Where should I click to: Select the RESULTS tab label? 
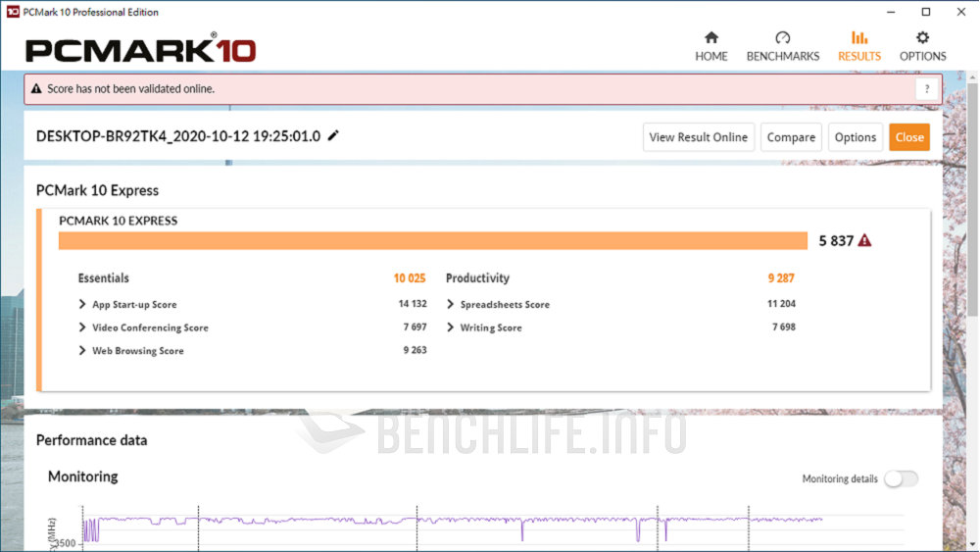859,56
